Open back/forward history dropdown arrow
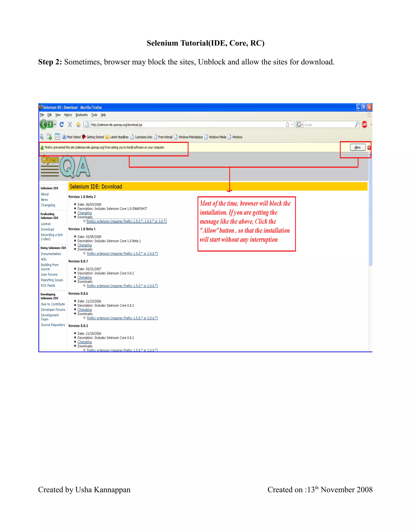The image size is (411, 532). click(x=55, y=124)
